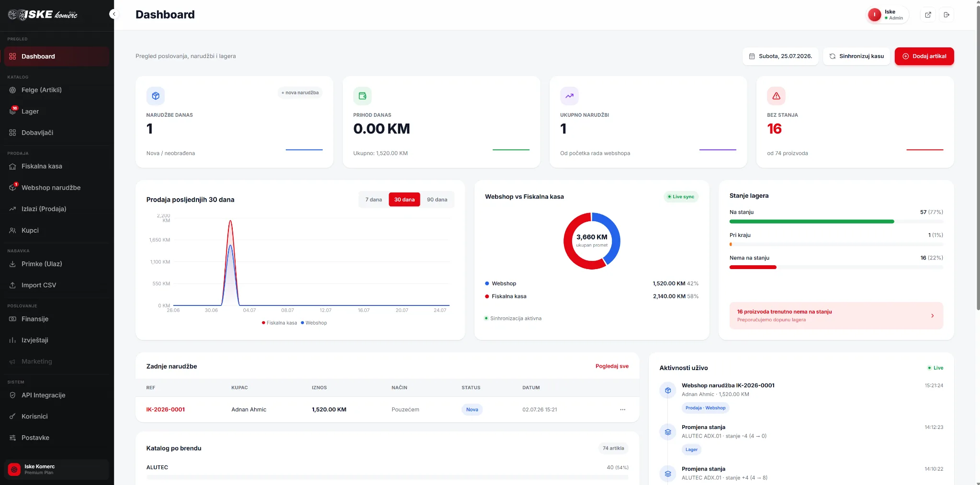Click the Izvještaji bar chart icon
Screen dimensions: 980x485
[x=12, y=340]
